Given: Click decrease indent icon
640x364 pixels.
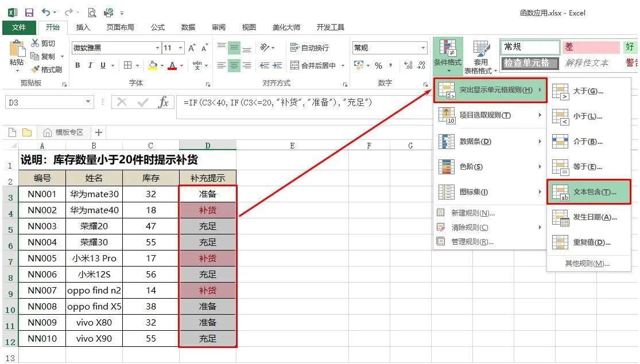Looking at the screenshot, I should point(265,65).
